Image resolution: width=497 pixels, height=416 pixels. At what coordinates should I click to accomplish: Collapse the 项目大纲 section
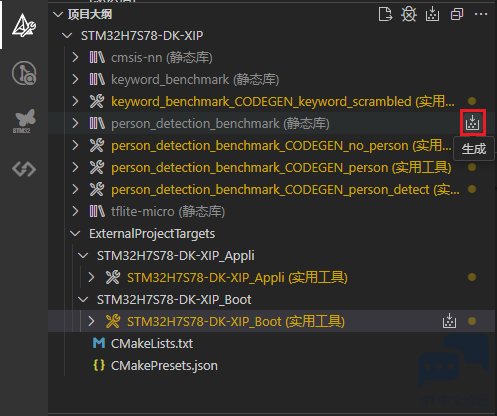(58, 14)
